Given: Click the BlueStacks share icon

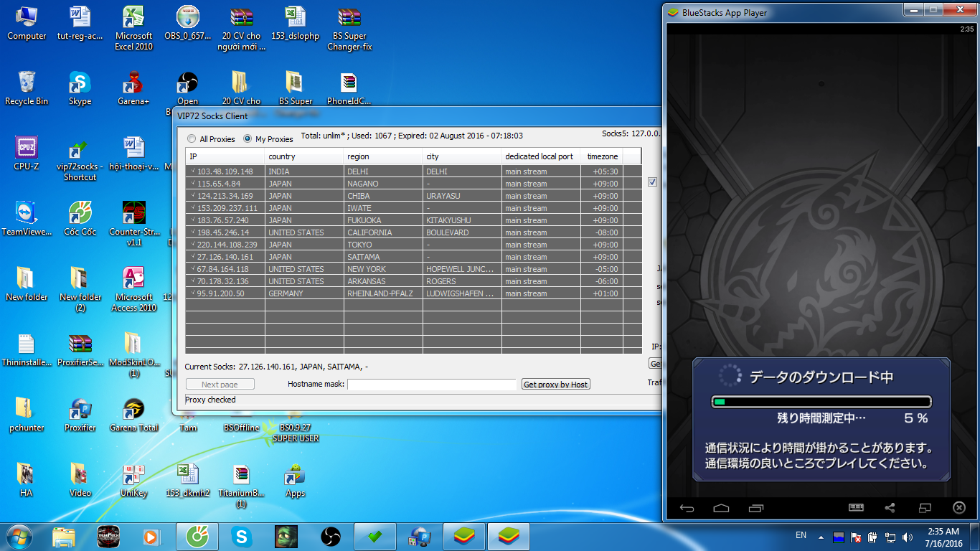Looking at the screenshot, I should pos(890,508).
